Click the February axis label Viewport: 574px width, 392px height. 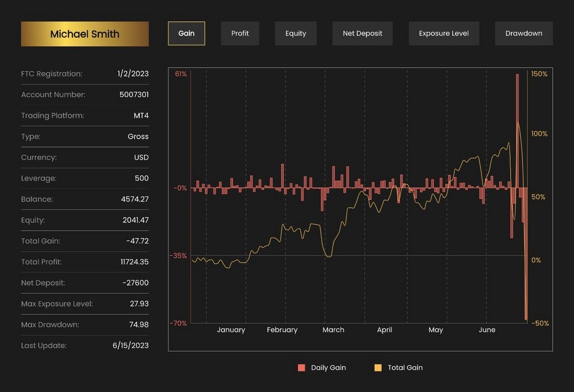tap(283, 330)
